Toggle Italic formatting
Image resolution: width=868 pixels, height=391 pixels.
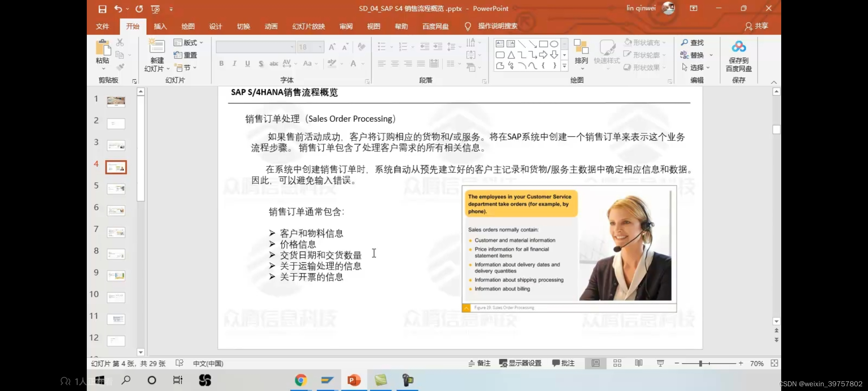coord(234,64)
